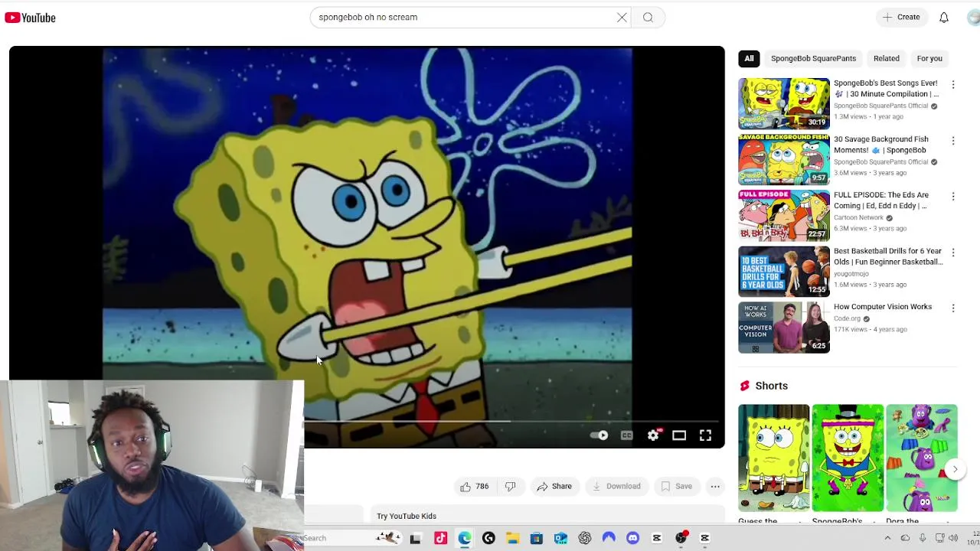The height and width of the screenshot is (551, 980).
Task: Open Microsoft Edge in taskbar
Action: (x=465, y=539)
